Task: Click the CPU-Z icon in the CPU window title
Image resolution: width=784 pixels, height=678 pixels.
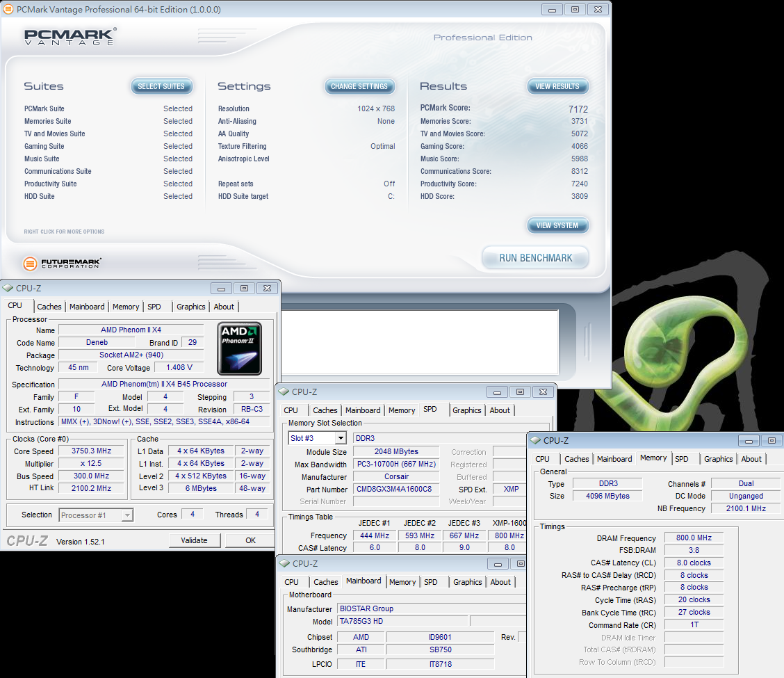Action: tap(8, 288)
